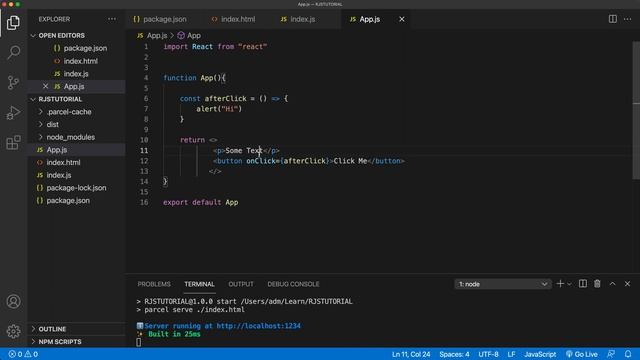
Task: Change end of line sequence LF
Action: click(511, 354)
